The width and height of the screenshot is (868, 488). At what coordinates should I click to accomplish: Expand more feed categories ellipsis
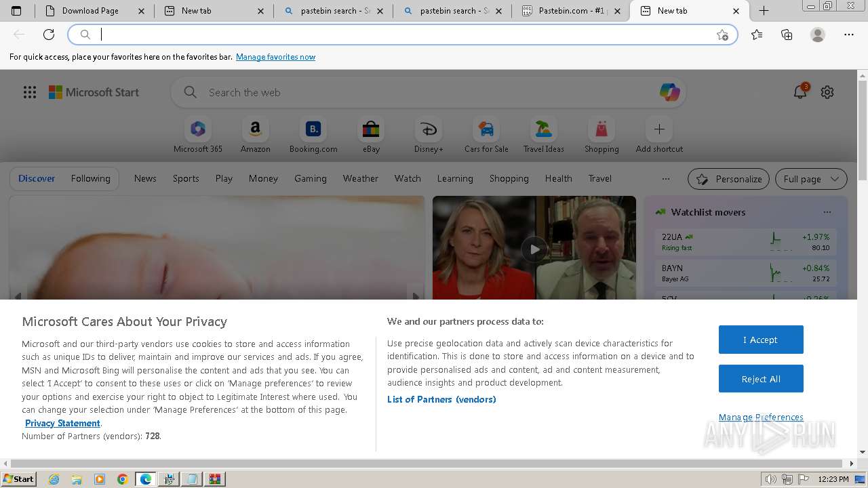click(666, 179)
